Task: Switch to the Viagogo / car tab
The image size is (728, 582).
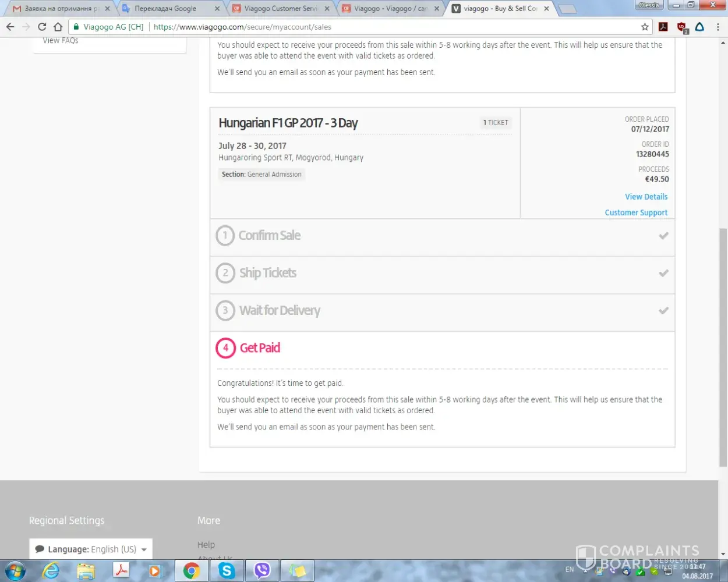Action: click(391, 9)
